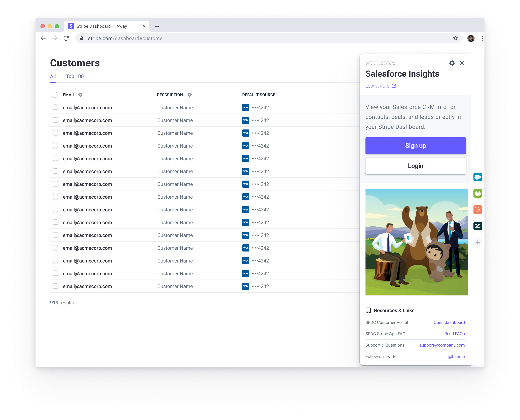
Task: Open the Zendesk app icon
Action: pyautogui.click(x=477, y=226)
